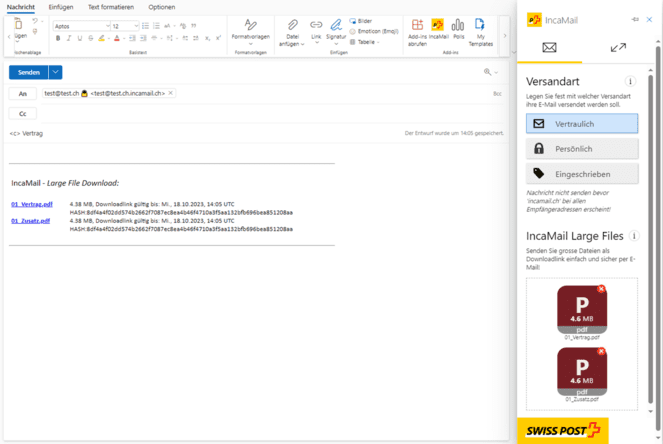This screenshot has height=444, width=663.
Task: Open the font name dropdown Aptos
Action: point(81,26)
